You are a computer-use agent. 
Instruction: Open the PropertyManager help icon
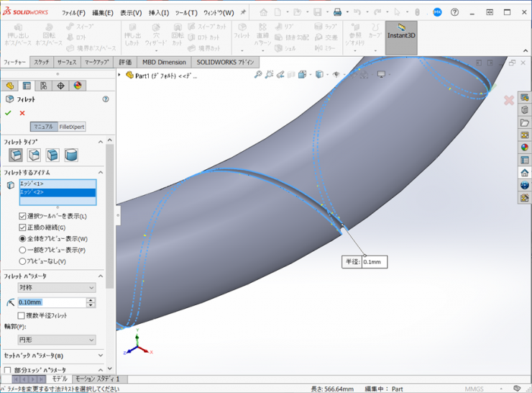tap(106, 99)
